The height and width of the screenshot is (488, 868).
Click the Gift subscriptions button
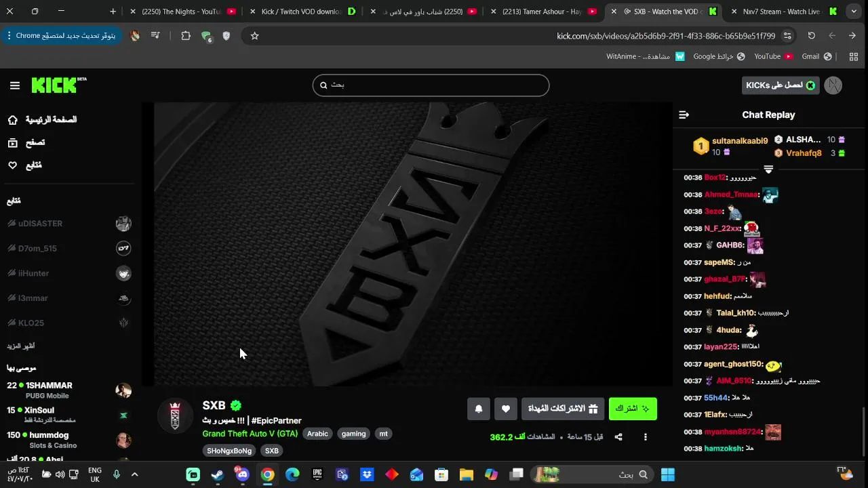coord(563,409)
